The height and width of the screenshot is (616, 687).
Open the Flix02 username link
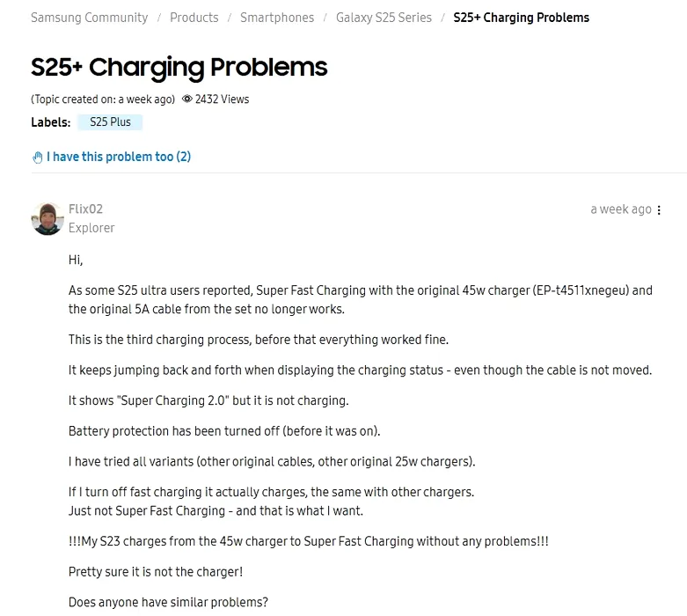[x=85, y=209]
